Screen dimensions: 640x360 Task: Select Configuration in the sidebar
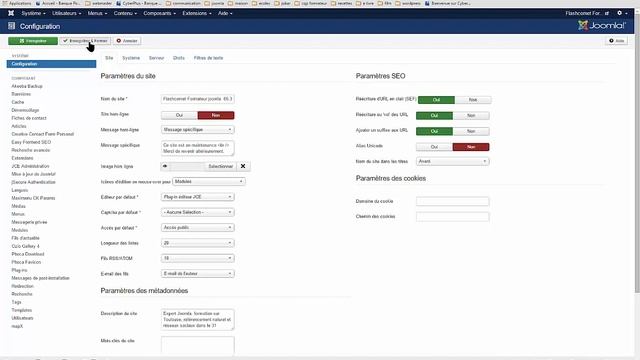coord(51,64)
